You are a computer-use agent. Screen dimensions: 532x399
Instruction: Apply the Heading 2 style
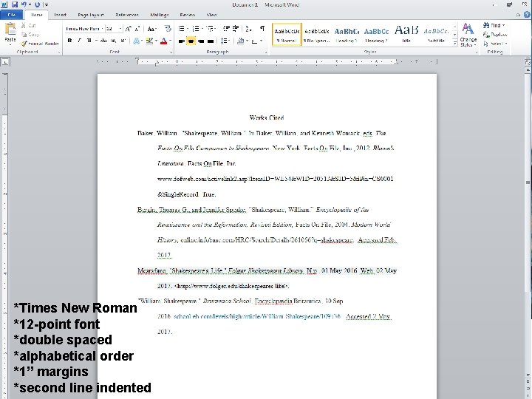click(376, 34)
